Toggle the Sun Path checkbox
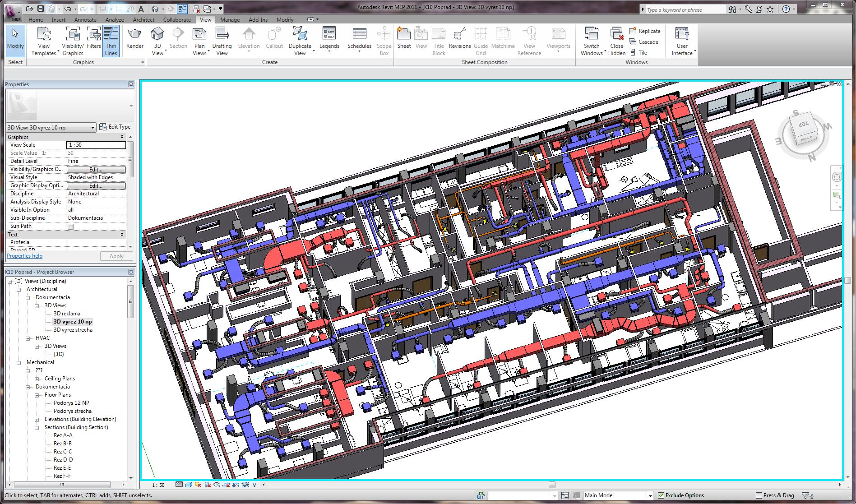This screenshot has width=856, height=504. point(71,227)
